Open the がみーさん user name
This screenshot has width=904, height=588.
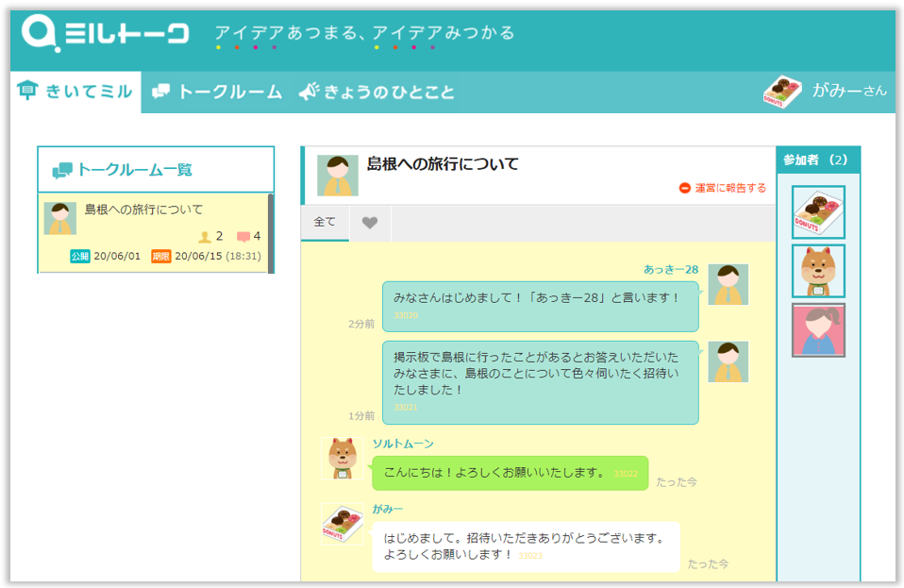coord(848,91)
